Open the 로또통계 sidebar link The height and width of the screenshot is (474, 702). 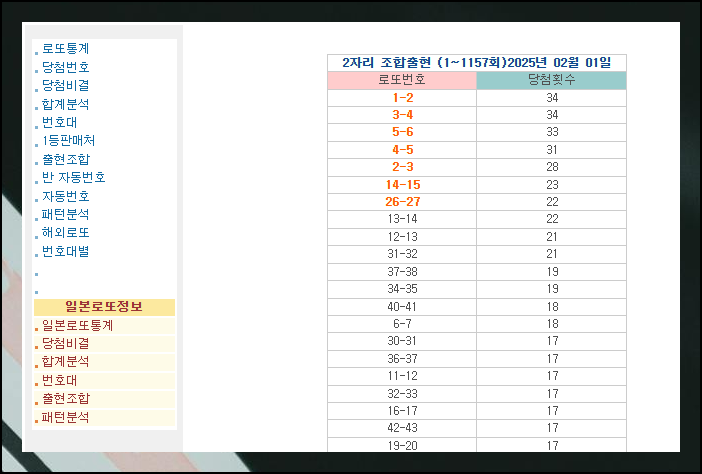tap(65, 48)
